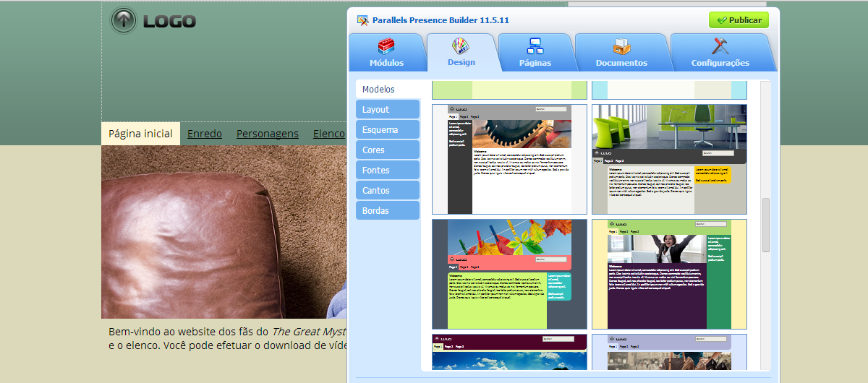Click the Documentos box icon
Viewport: 868px width, 383px height.
(621, 47)
